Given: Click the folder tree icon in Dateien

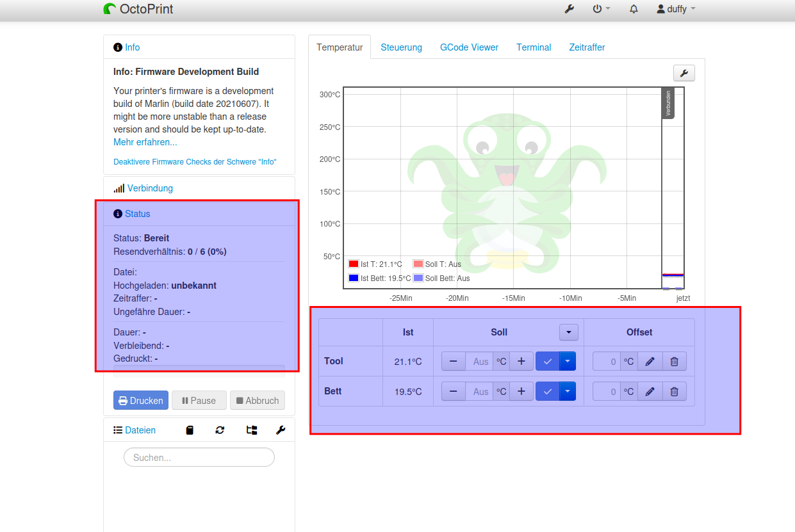Looking at the screenshot, I should point(252,430).
